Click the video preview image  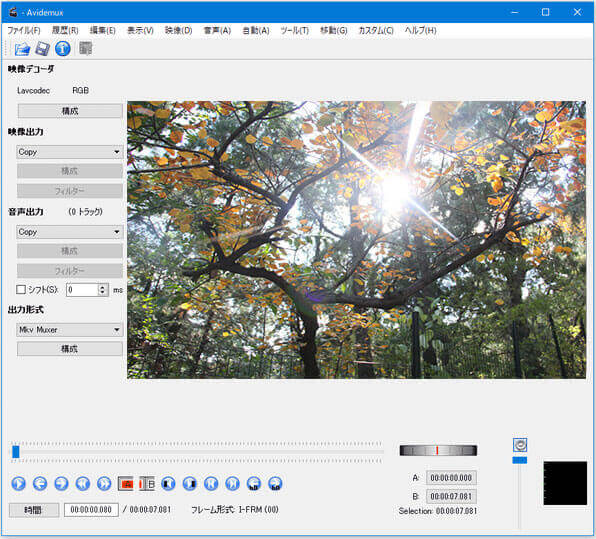click(x=357, y=239)
